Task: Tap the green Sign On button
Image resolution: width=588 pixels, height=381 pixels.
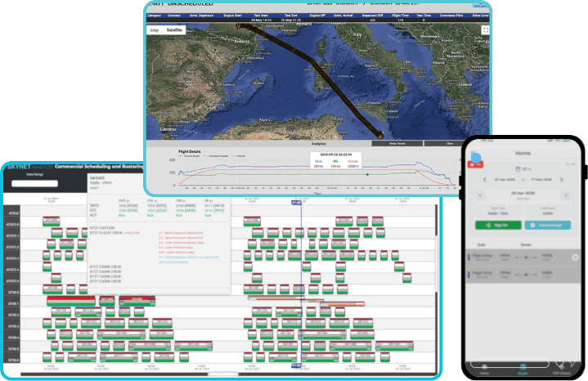Action: pyautogui.click(x=498, y=225)
